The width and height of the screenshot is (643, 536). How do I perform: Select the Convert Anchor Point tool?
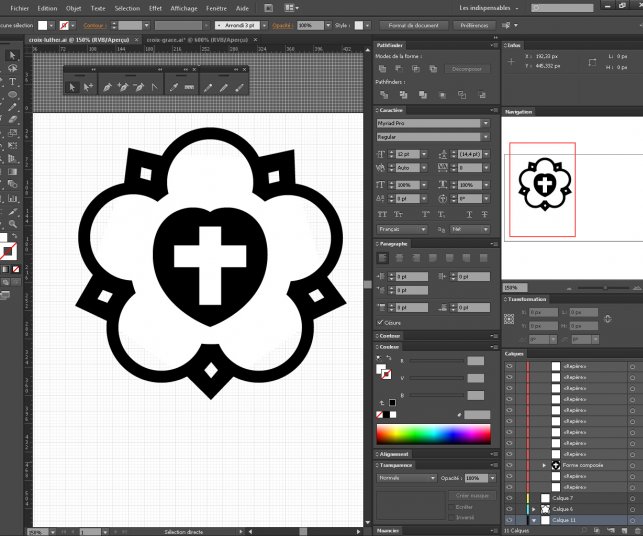(154, 87)
